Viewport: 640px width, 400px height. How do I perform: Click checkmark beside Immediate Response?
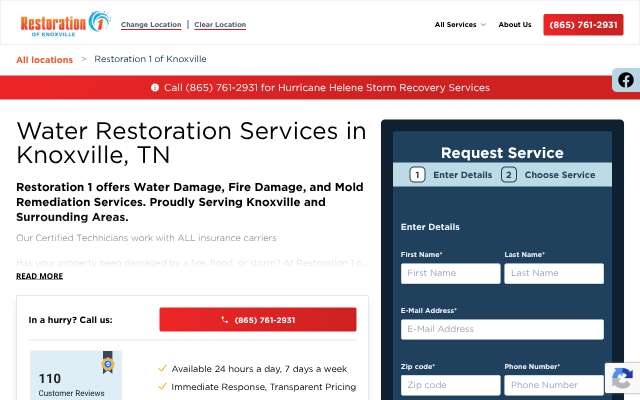point(162,386)
